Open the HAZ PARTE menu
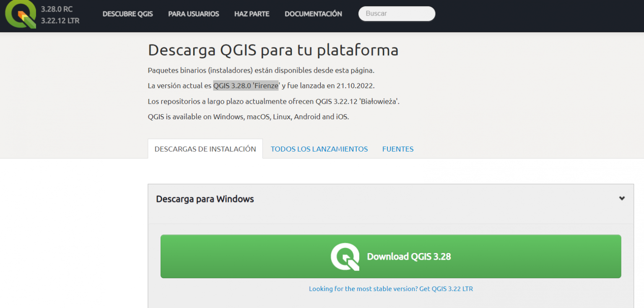The height and width of the screenshot is (308, 644). 252,14
